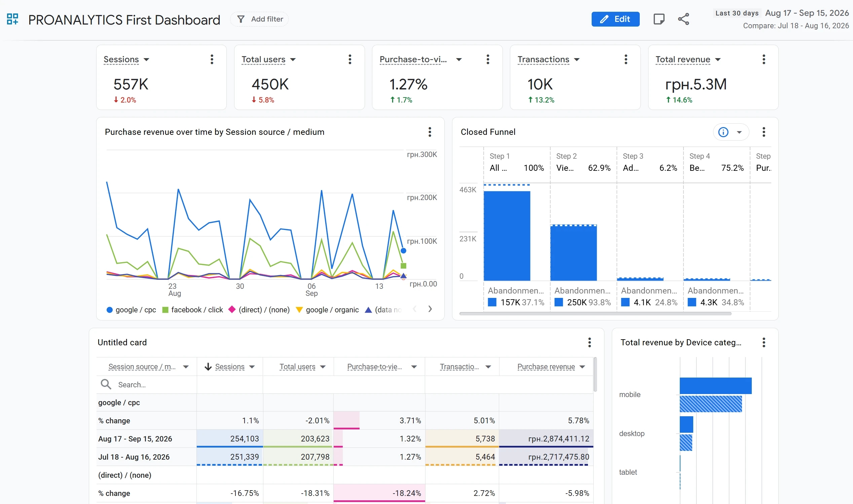Open the Total users card three-dot menu
Screen dimensions: 853x504
pos(350,60)
